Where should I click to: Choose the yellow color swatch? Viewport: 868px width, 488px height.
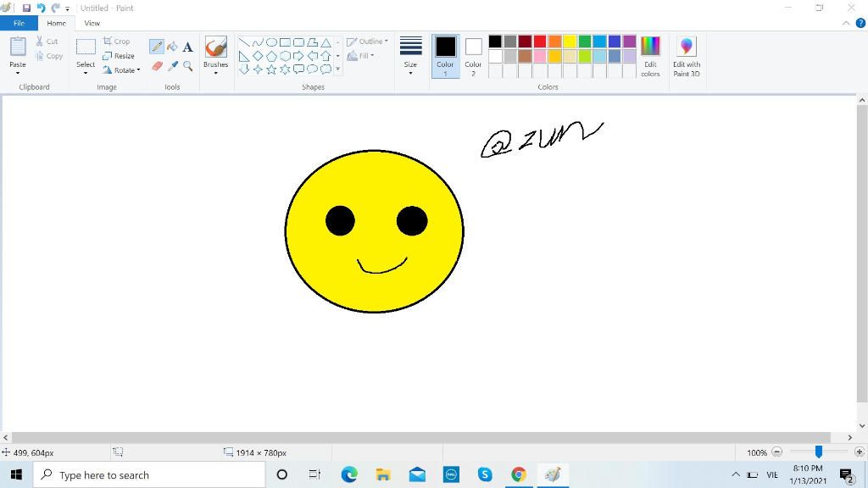570,42
